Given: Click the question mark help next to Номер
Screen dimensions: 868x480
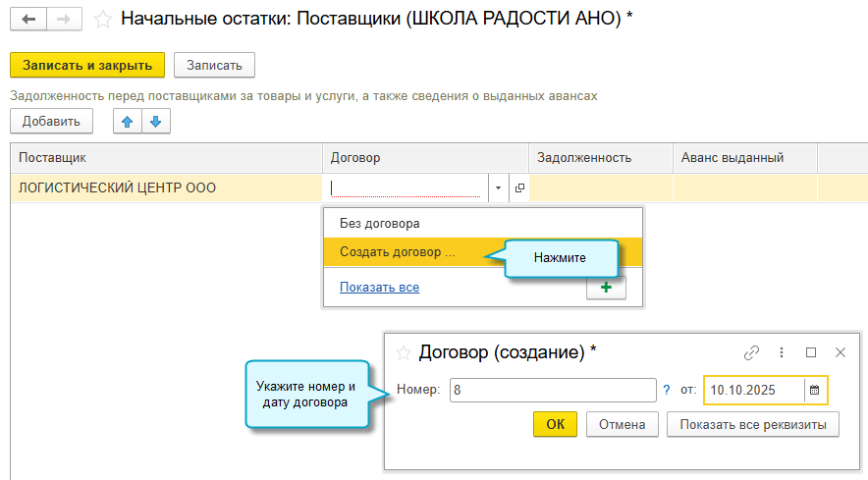Looking at the screenshot, I should [x=667, y=390].
